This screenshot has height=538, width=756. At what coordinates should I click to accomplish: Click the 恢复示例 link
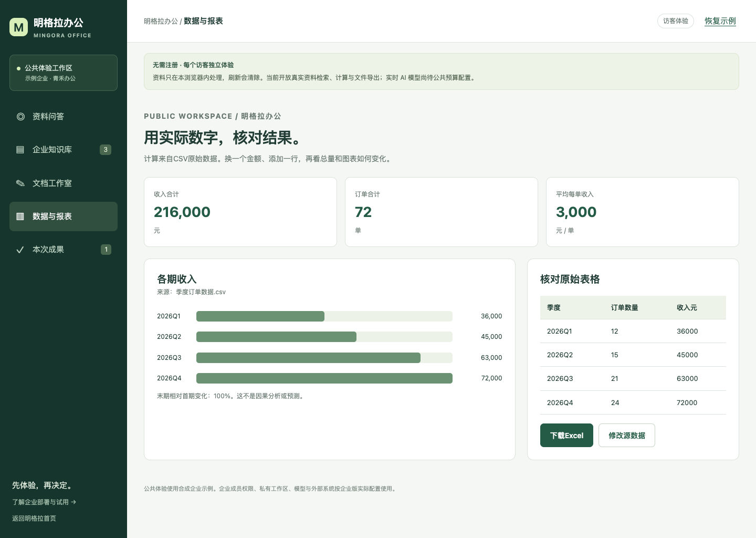pos(720,21)
